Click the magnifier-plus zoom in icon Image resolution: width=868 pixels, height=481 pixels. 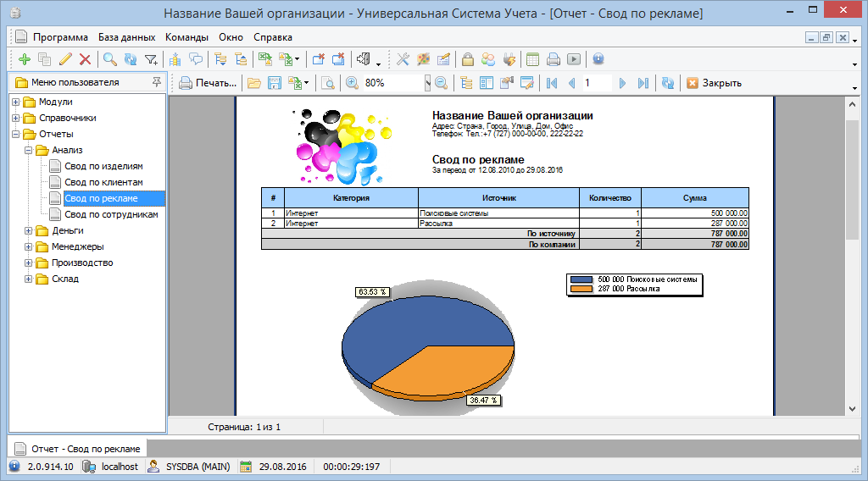351,83
